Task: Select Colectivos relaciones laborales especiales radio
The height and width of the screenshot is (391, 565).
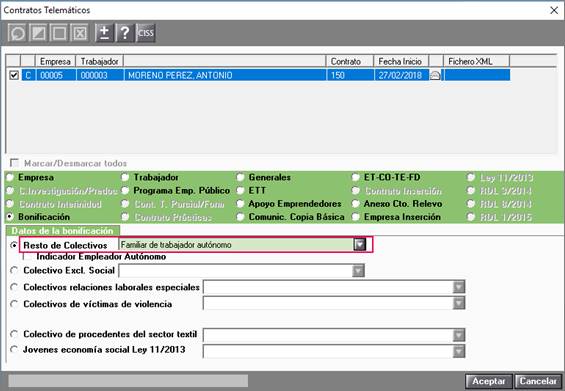Action: point(14,287)
